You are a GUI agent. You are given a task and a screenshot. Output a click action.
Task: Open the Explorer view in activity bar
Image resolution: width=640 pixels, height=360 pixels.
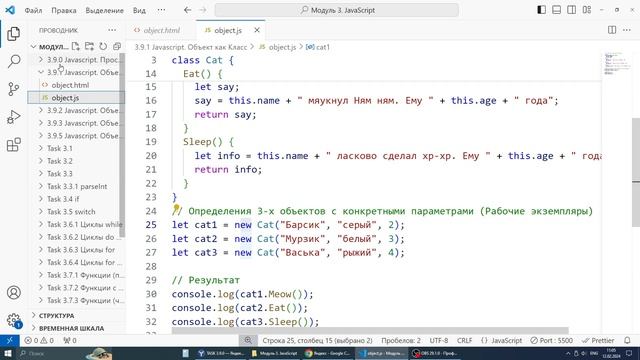click(x=13, y=34)
